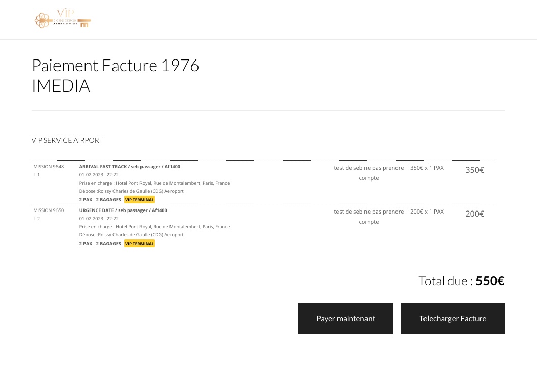Click the 550€ total due amount
Screen dimensions: 537x392
click(490, 281)
